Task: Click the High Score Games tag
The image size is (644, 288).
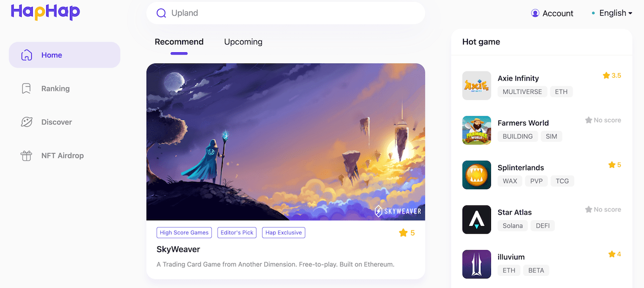Action: click(184, 233)
